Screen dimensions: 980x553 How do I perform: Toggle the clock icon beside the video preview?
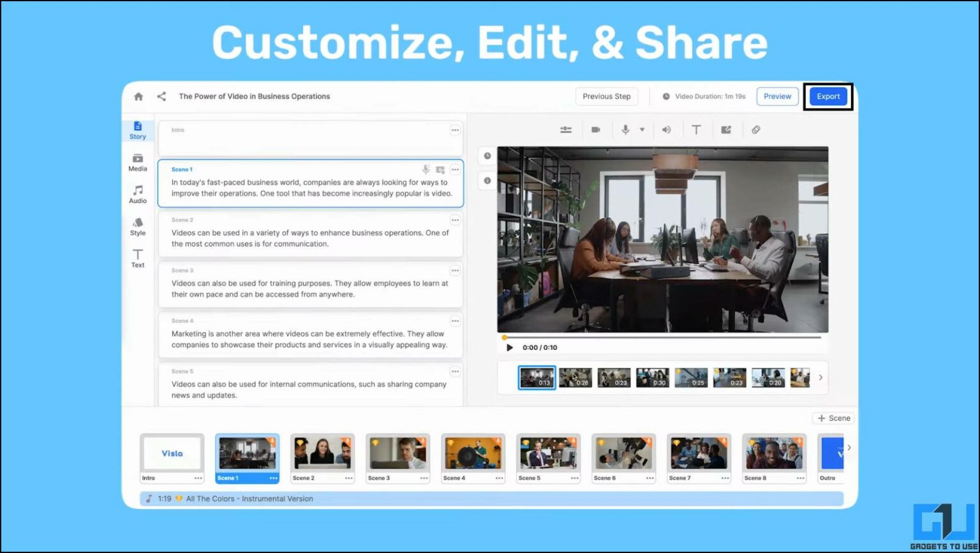pos(486,155)
